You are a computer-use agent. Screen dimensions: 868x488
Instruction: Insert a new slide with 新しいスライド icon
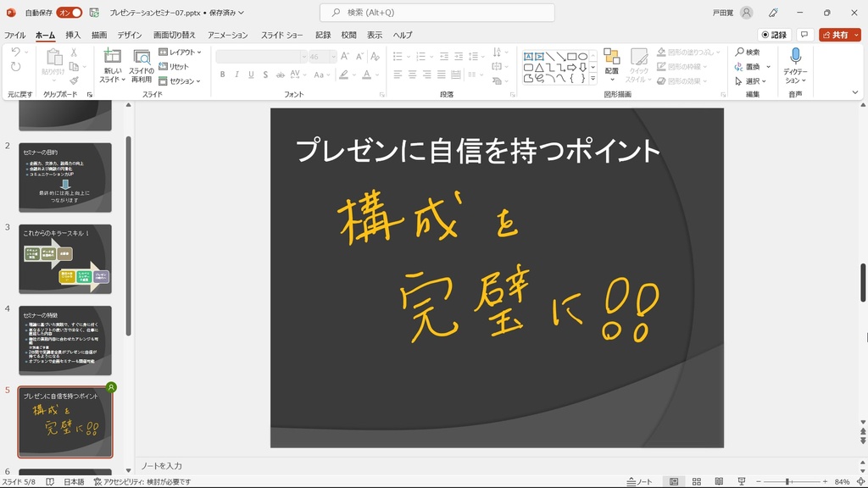point(113,57)
